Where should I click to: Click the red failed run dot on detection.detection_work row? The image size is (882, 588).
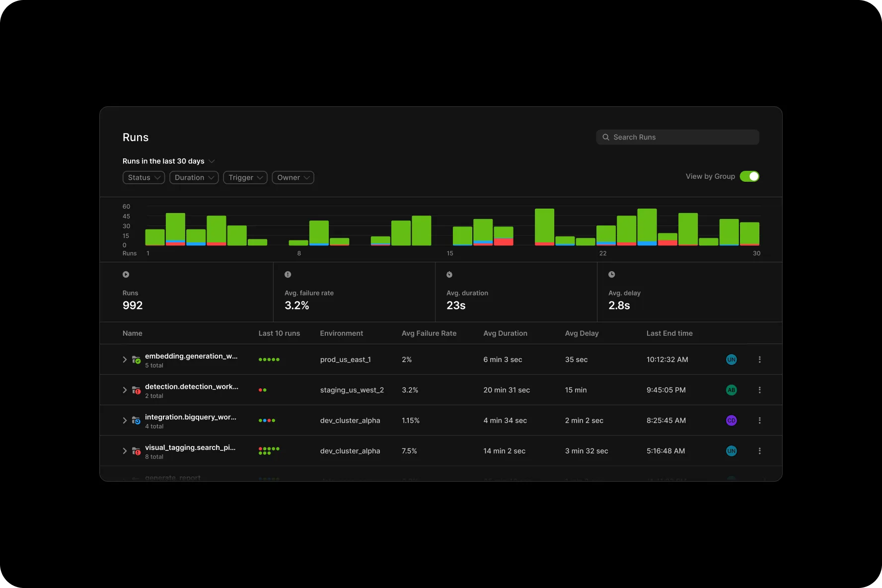point(260,390)
